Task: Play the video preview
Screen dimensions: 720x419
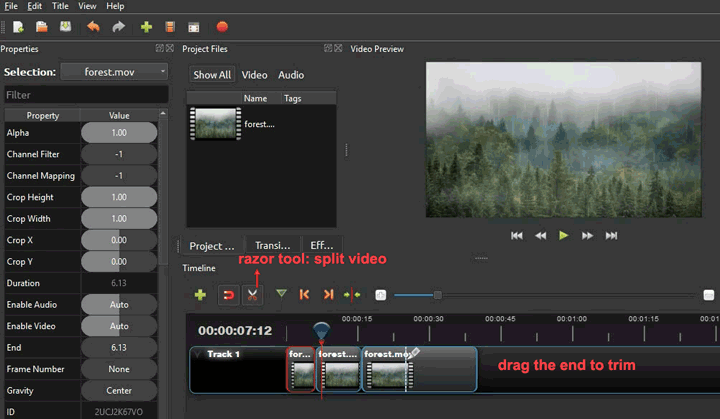Action: (x=564, y=235)
